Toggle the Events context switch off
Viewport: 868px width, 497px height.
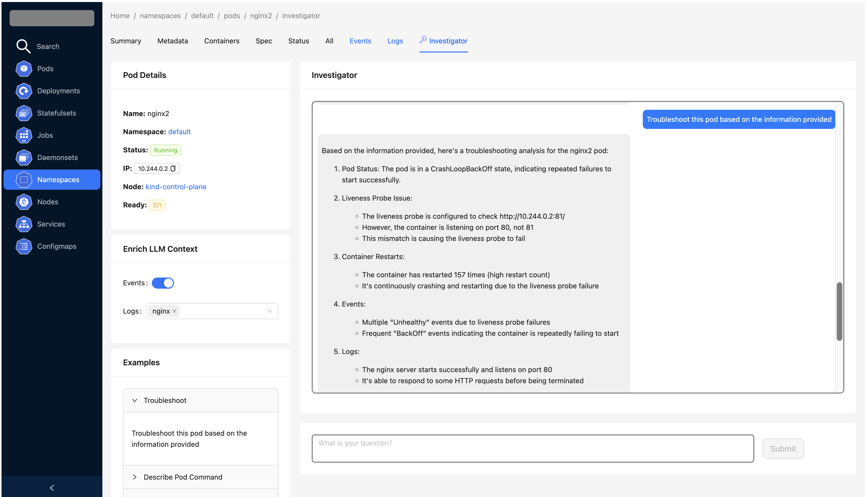(163, 283)
